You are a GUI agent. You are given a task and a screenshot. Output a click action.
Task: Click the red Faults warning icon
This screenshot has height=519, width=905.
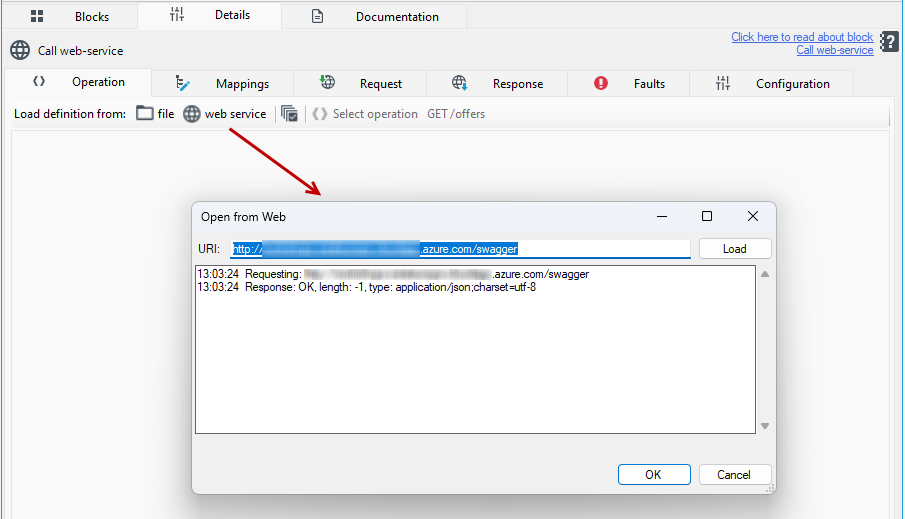[x=601, y=83]
